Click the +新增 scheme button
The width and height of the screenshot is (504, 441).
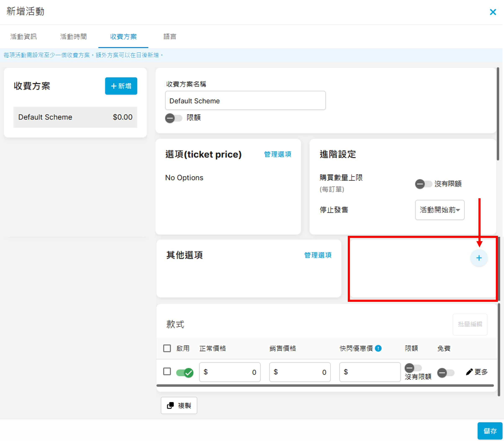[x=121, y=86]
